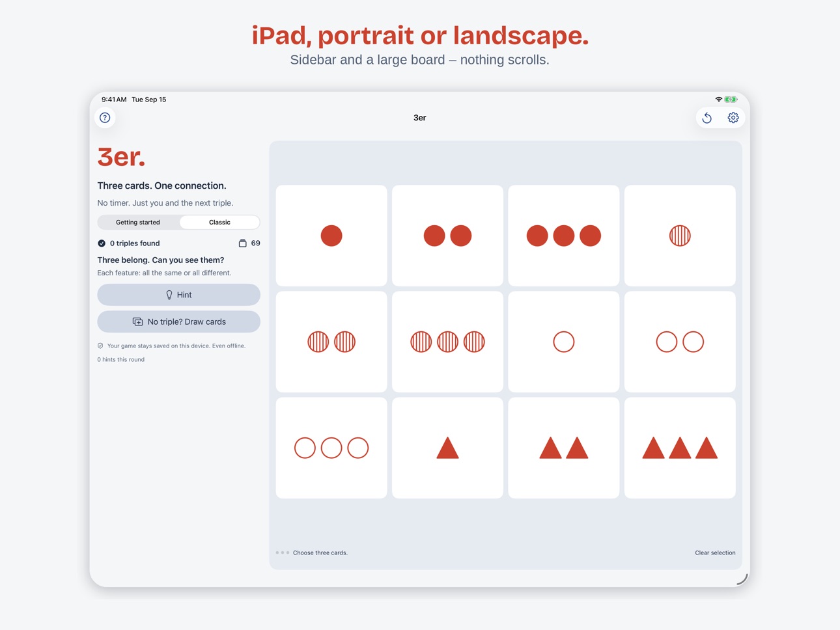Screen dimensions: 840x630
Task: Click the deck count '69'
Action: pos(256,243)
